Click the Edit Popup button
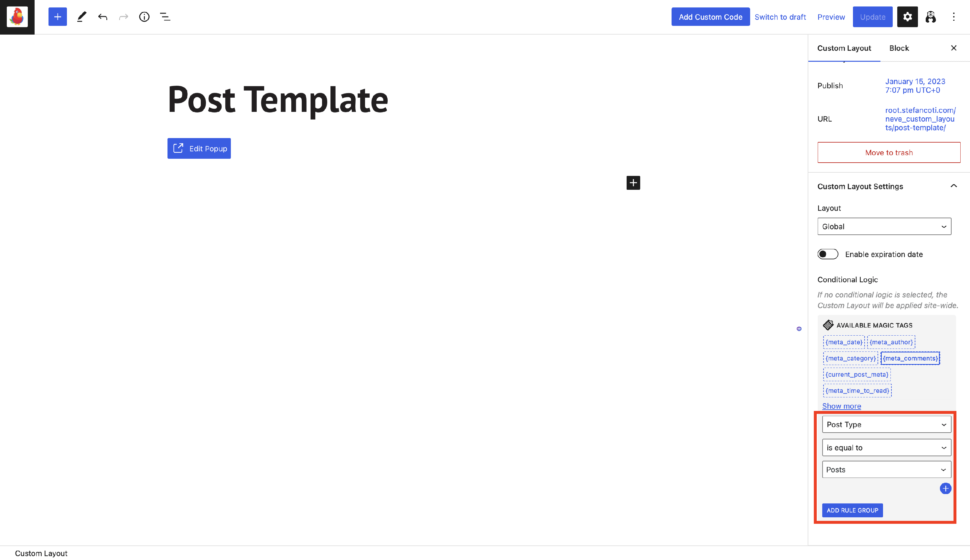The image size is (970, 560). [199, 148]
